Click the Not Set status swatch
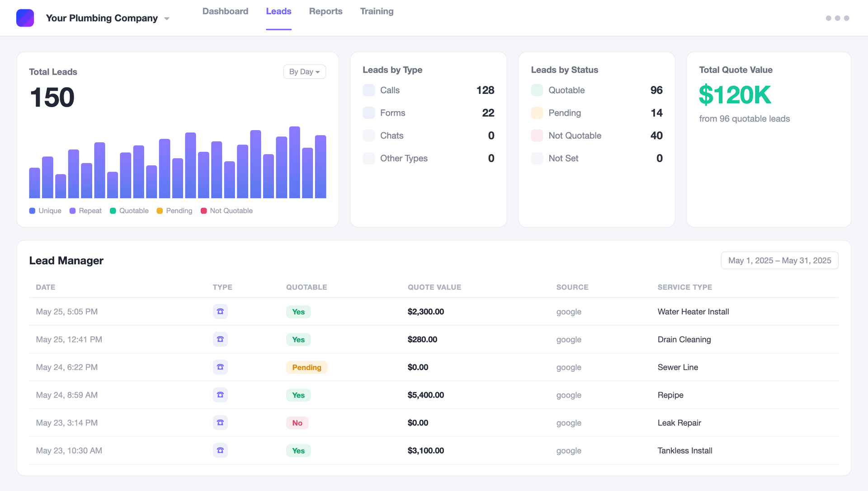Screen dimensions: 868x491 (537, 158)
